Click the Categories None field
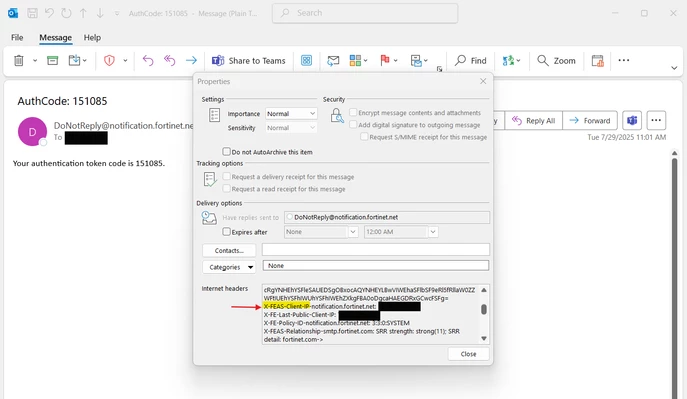Screen dimensions: 687x399 pyautogui.click(x=375, y=266)
